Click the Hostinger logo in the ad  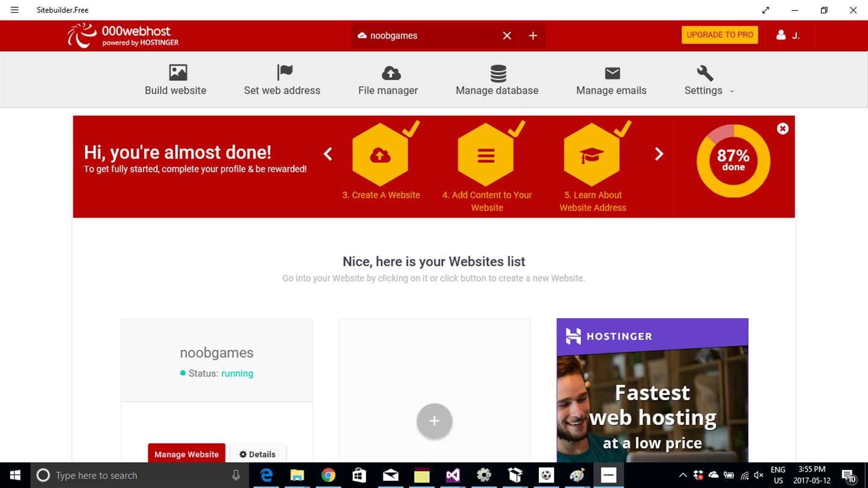[609, 336]
